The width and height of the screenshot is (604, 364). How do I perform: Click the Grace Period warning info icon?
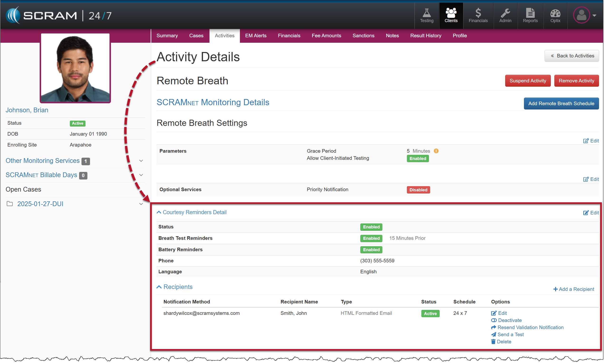tap(436, 151)
